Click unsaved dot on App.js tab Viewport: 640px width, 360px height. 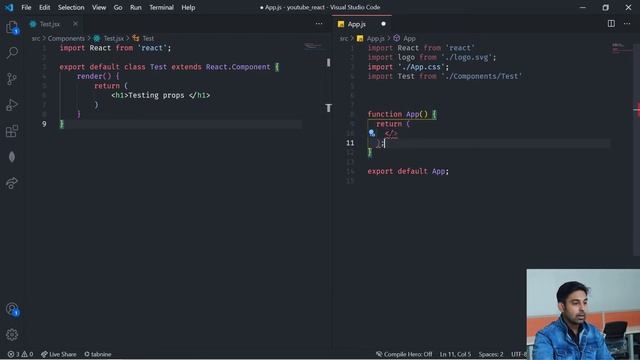point(383,24)
